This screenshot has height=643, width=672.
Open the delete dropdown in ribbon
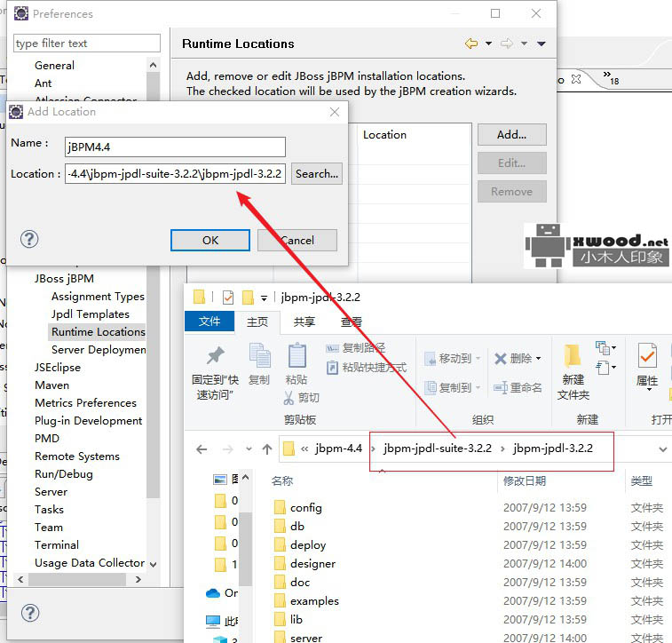pyautogui.click(x=538, y=359)
